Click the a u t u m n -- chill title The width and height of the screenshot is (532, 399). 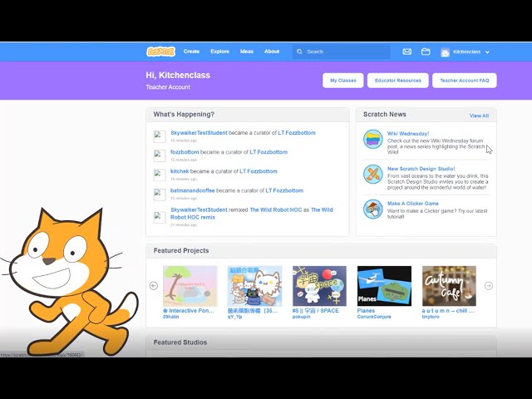click(448, 311)
